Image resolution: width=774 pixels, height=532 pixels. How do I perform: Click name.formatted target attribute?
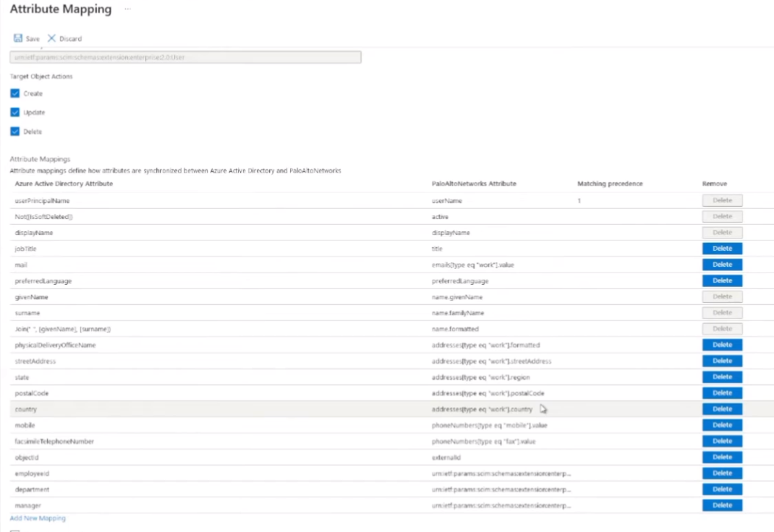pos(455,330)
